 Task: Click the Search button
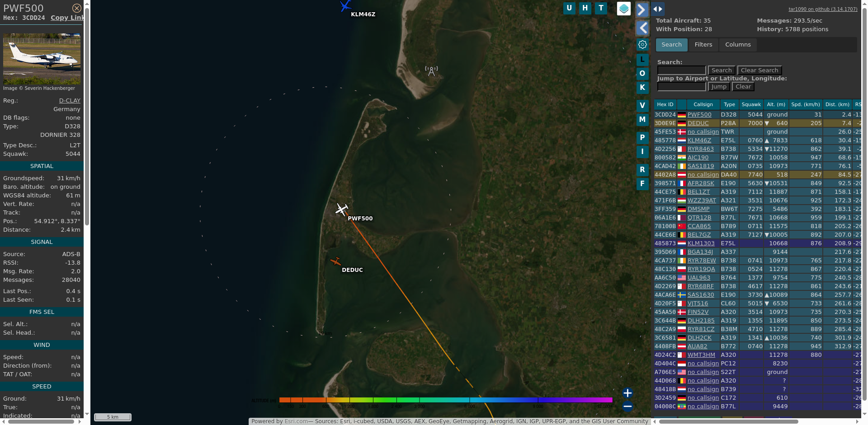pyautogui.click(x=722, y=70)
